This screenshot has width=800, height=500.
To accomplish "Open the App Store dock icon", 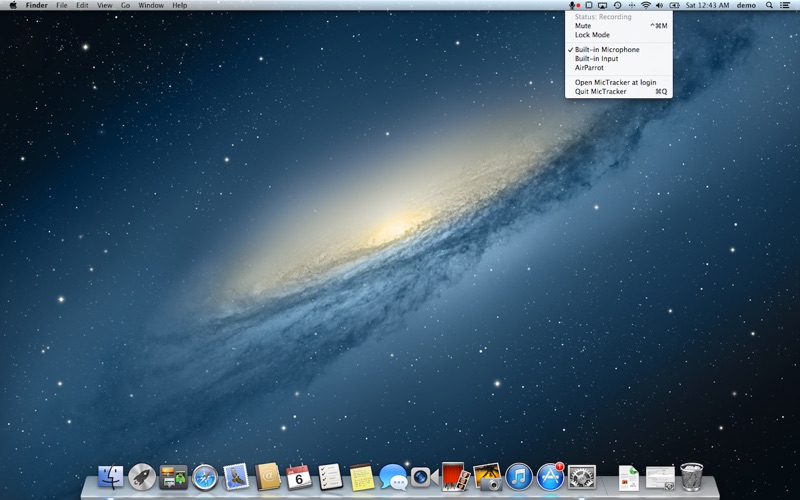I will click(x=551, y=477).
